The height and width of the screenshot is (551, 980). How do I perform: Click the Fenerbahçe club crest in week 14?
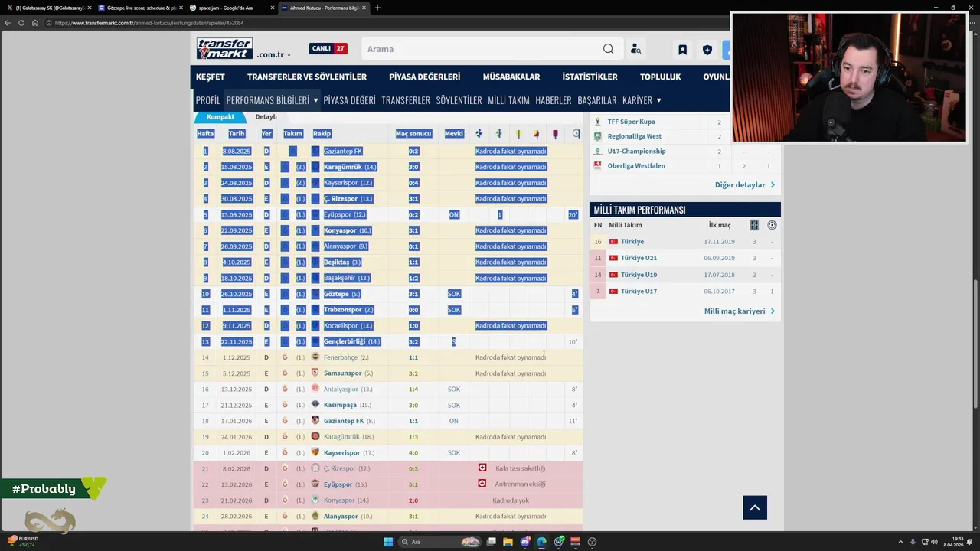315,357
